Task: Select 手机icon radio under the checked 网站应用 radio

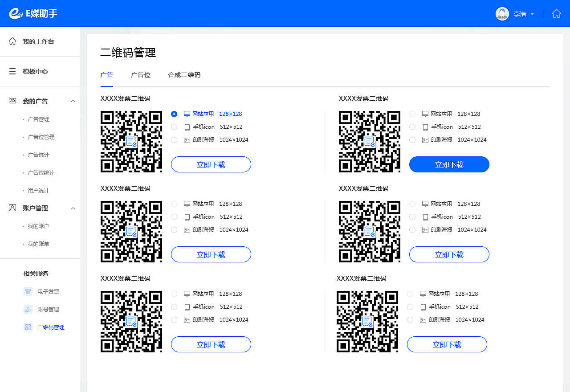Action: (174, 127)
